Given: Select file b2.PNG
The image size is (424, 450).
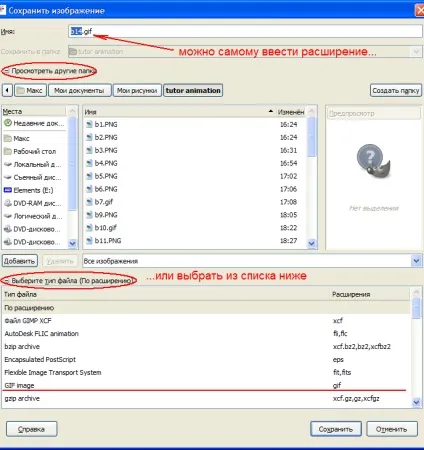Looking at the screenshot, I should (195, 137).
